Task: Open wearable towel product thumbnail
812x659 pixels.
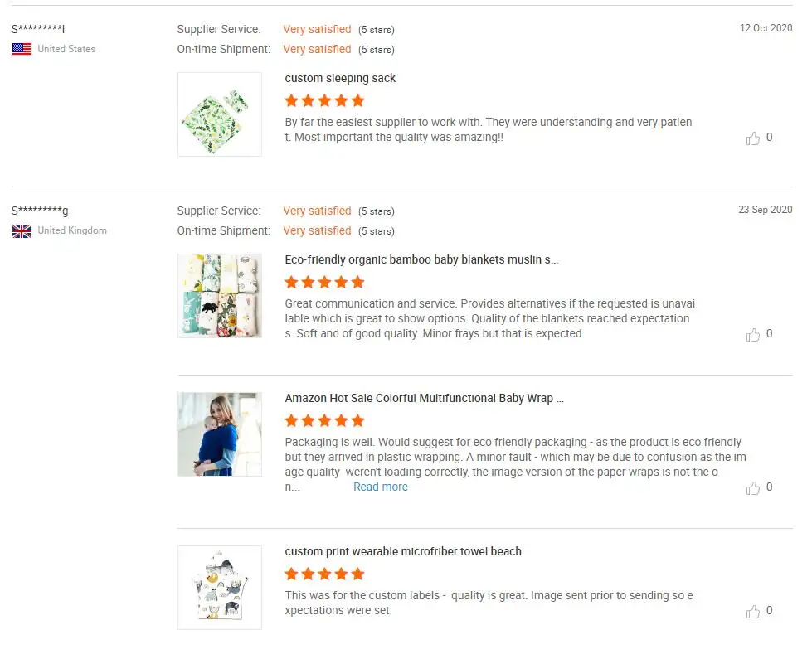Action: [x=220, y=588]
